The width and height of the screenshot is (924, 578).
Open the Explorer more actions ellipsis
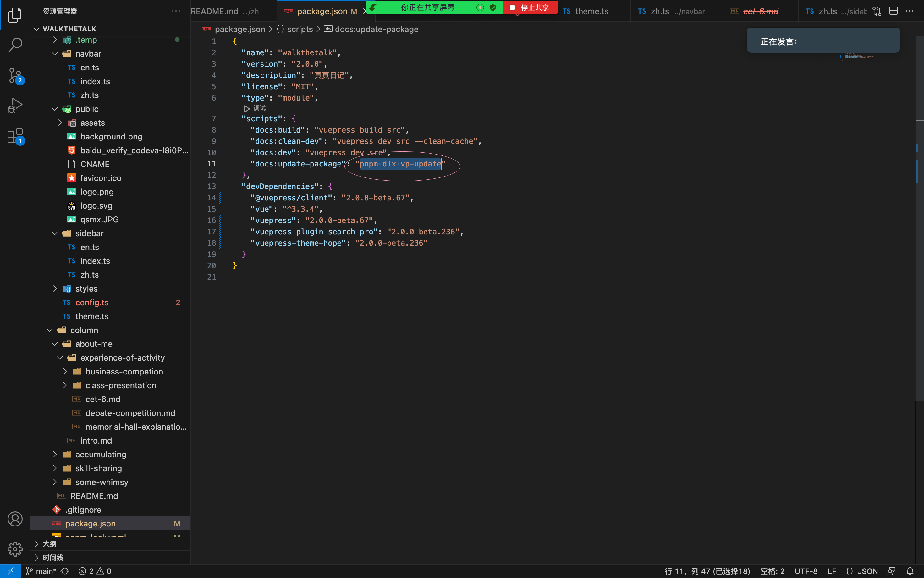click(176, 11)
